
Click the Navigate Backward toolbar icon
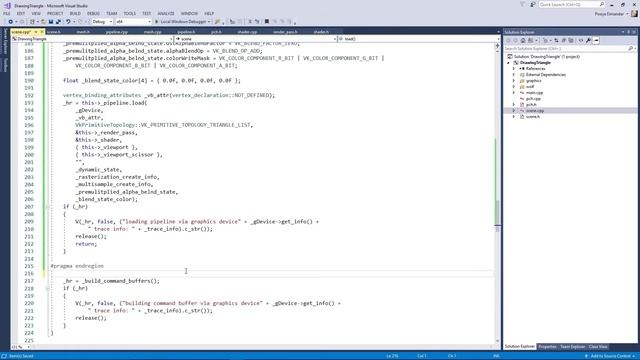[10, 22]
